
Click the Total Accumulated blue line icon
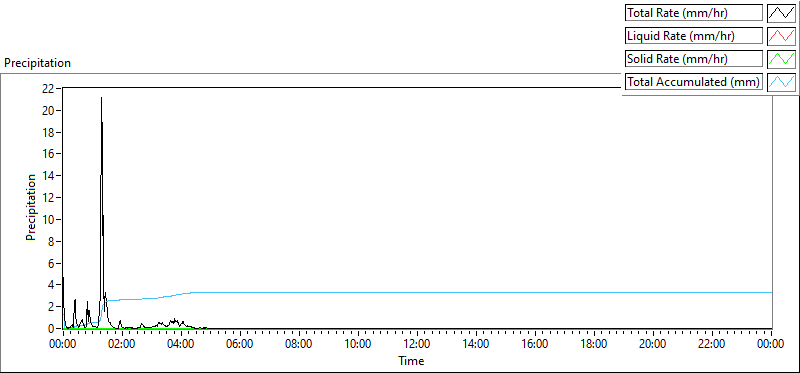[x=781, y=82]
